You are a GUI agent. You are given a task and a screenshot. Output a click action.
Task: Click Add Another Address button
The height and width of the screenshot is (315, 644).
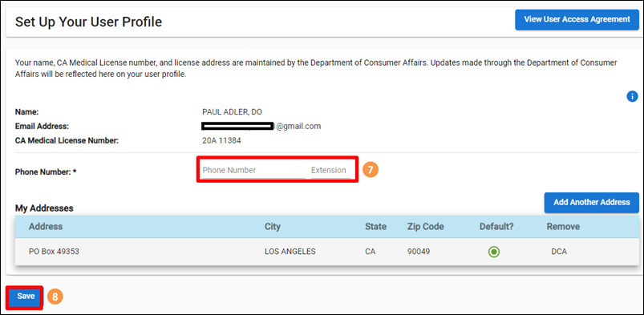click(x=591, y=203)
